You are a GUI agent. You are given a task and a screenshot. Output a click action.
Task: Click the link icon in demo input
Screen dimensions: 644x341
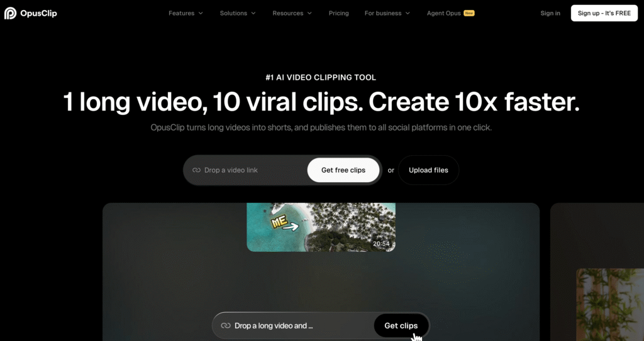226,325
